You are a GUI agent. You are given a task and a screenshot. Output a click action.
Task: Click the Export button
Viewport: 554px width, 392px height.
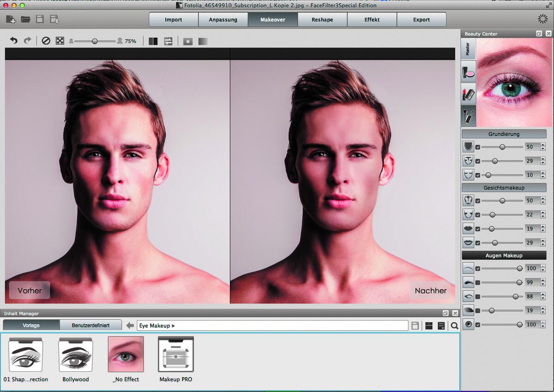click(x=422, y=19)
